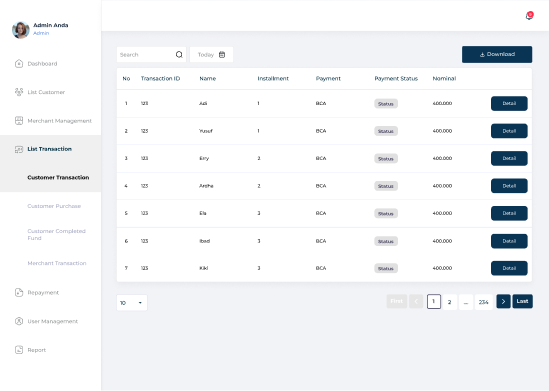Click the Name column header
549x391 pixels.
coord(208,78)
